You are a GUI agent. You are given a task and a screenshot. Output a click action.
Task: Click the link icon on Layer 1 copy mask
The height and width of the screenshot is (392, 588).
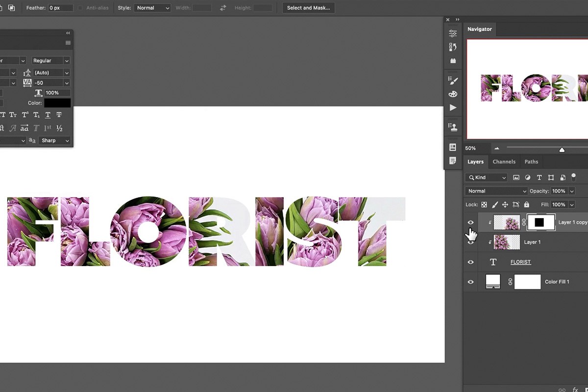[523, 222]
